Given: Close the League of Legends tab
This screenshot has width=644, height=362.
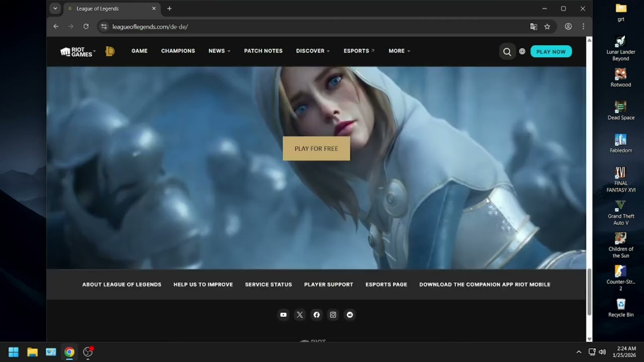Looking at the screenshot, I should tap(154, 9).
